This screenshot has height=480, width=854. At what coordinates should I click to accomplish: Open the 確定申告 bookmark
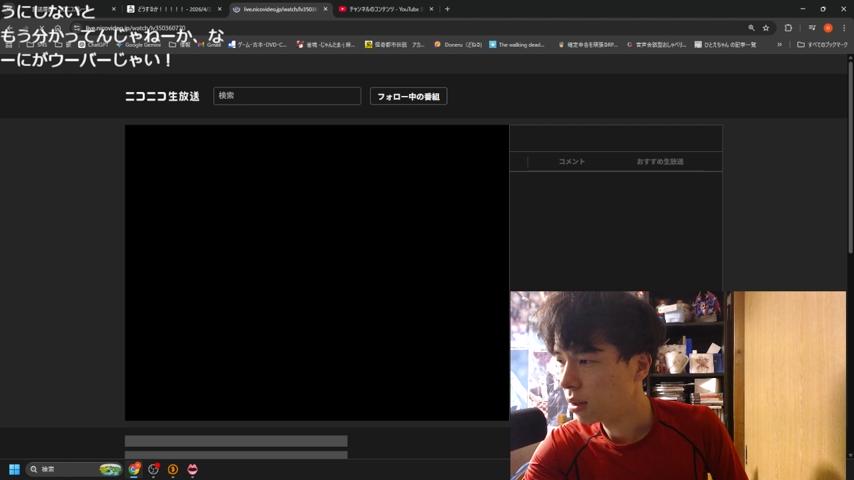(588, 45)
